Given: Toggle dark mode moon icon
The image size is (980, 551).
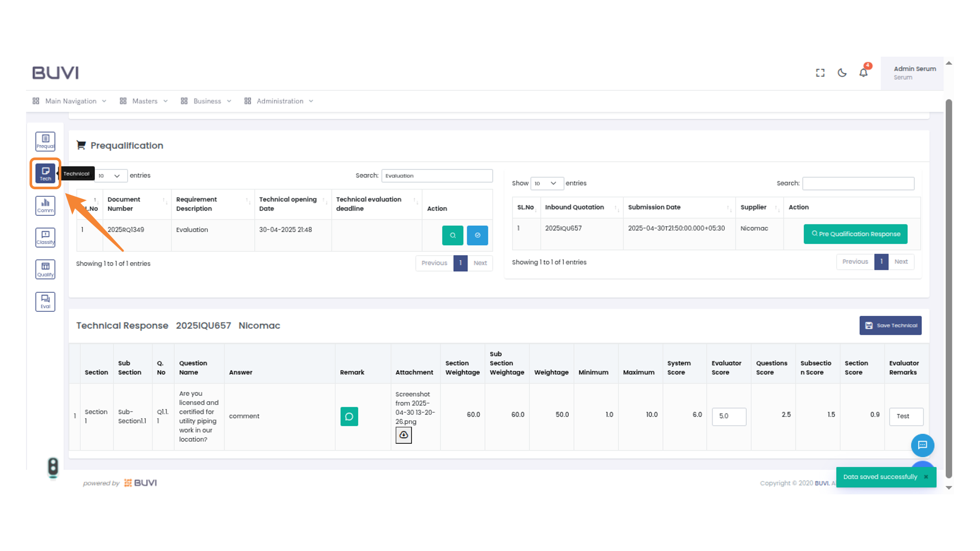Looking at the screenshot, I should pos(842,73).
